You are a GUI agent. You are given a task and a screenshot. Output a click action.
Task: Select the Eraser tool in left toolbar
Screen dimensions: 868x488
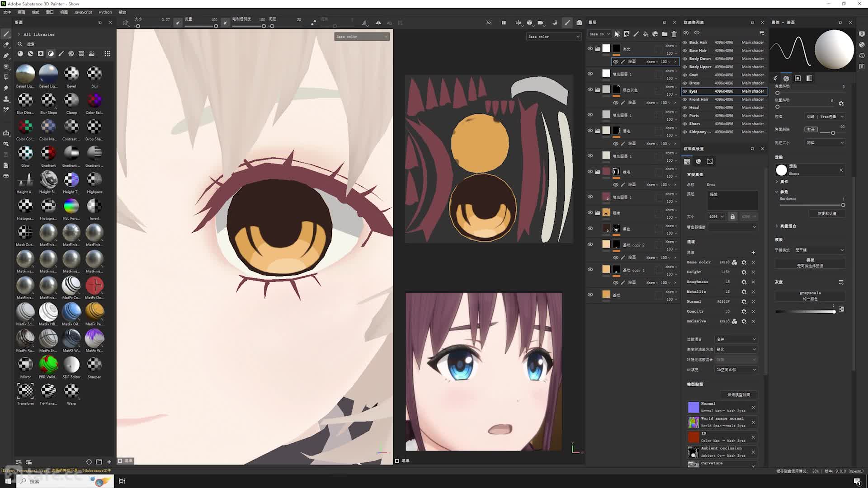[6, 45]
